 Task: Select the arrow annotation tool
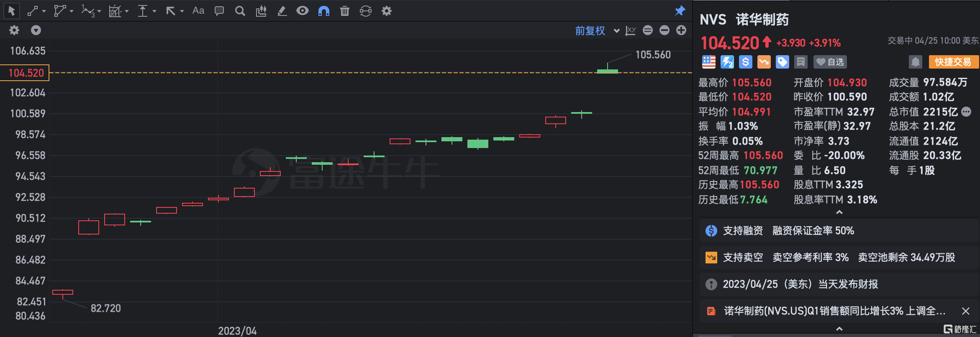point(170,11)
